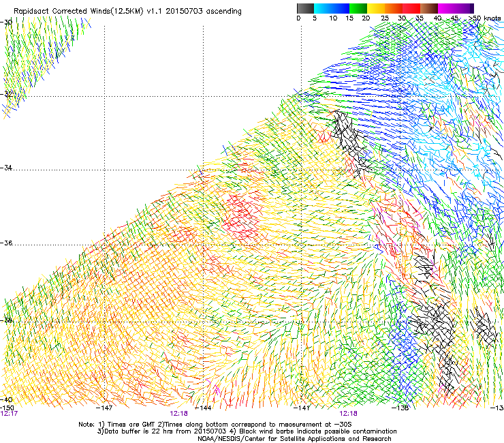Click the '40' value on the legend scale
Viewport: 504px width, 443px height.
point(437,18)
